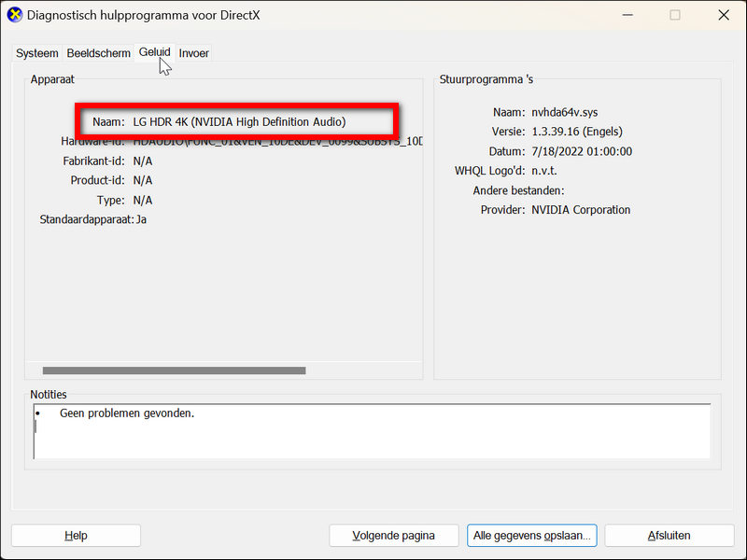
Task: Select the Geluid tab
Action: click(x=154, y=52)
